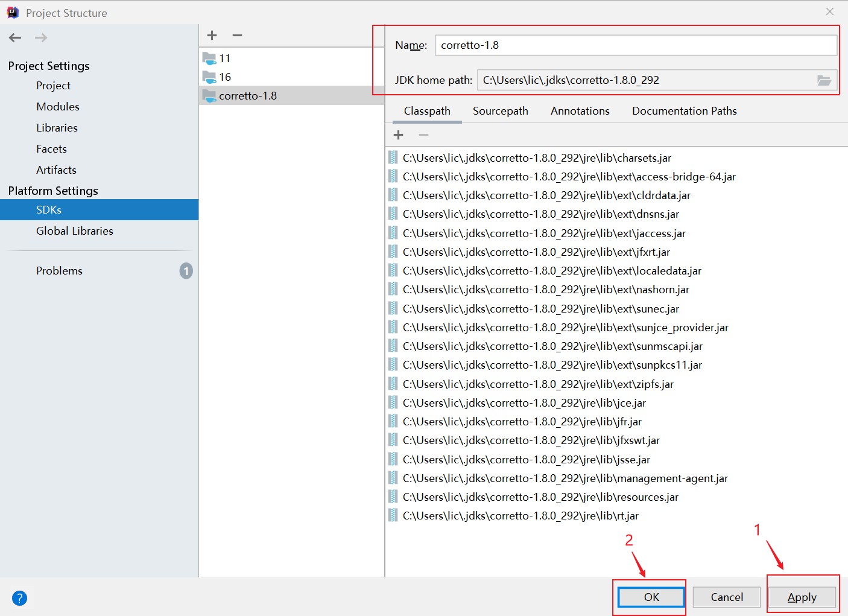Click the IntelliJ icon in title bar
The image size is (848, 616).
point(13,13)
